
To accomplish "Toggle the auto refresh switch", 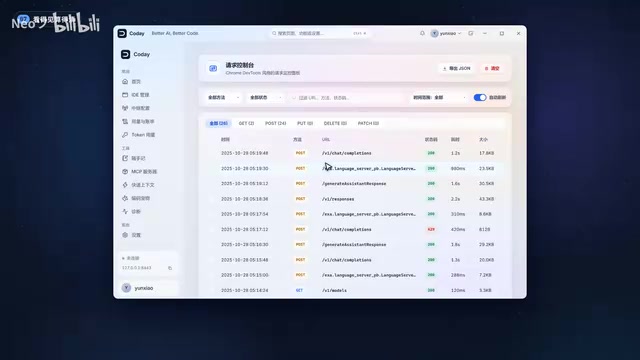I will coord(480,98).
